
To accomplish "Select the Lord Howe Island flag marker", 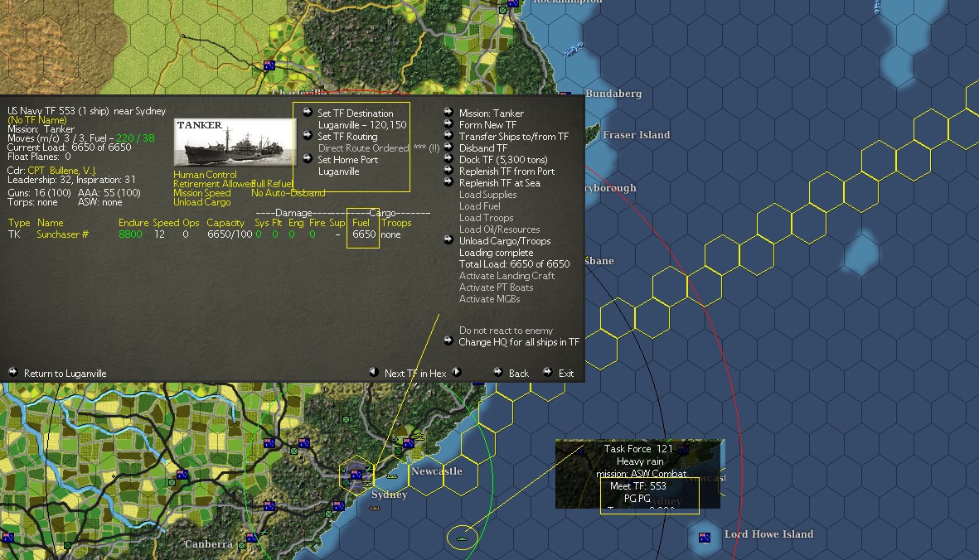I will [705, 537].
